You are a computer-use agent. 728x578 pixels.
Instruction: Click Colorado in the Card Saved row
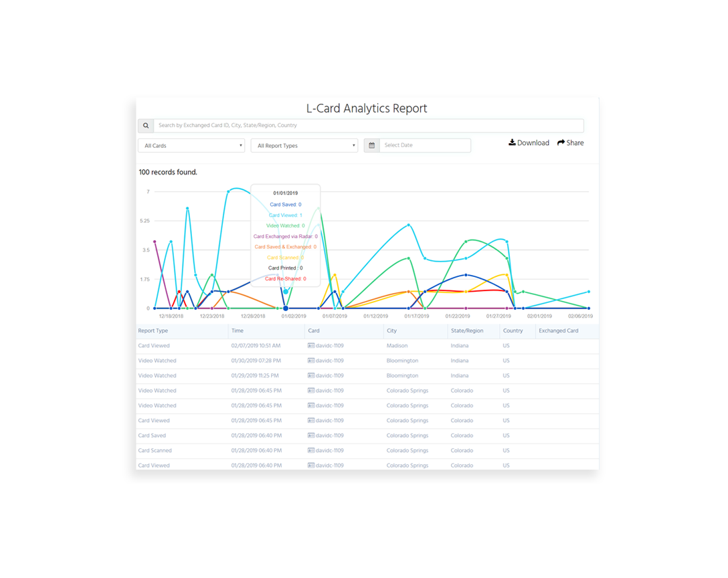click(x=462, y=436)
